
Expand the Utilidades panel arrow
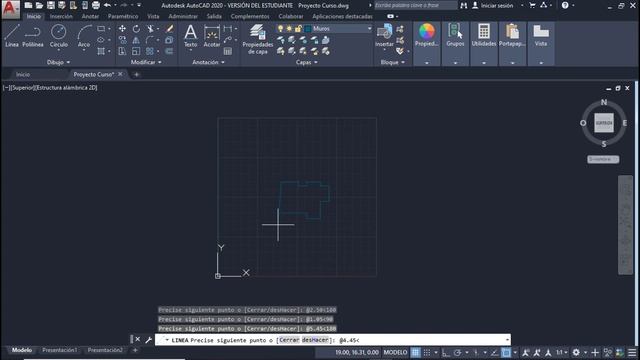[x=484, y=63]
